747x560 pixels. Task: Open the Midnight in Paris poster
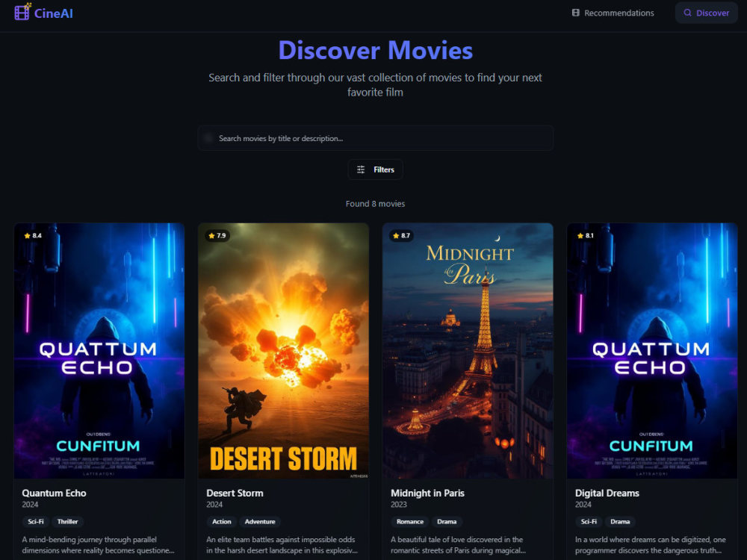(x=468, y=351)
